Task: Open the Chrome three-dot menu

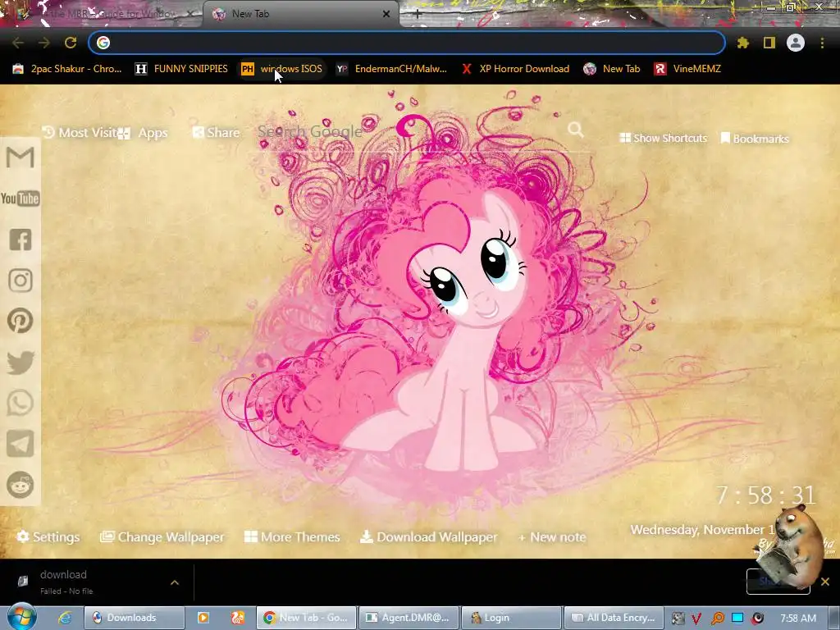Action: pos(822,43)
